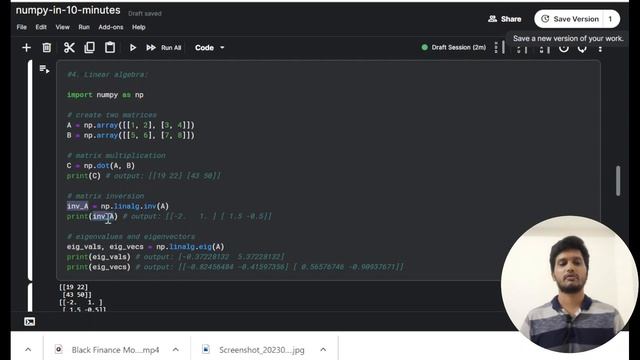Click the '# matrix inversion' comment
The image size is (640, 360).
coord(105,196)
